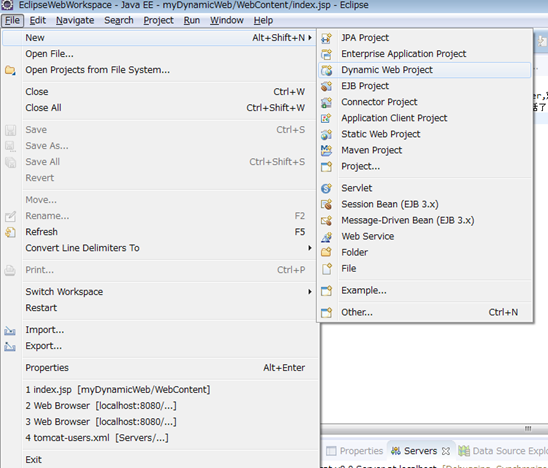Click the Maven Project icon
This screenshot has width=548, height=468.
[326, 150]
